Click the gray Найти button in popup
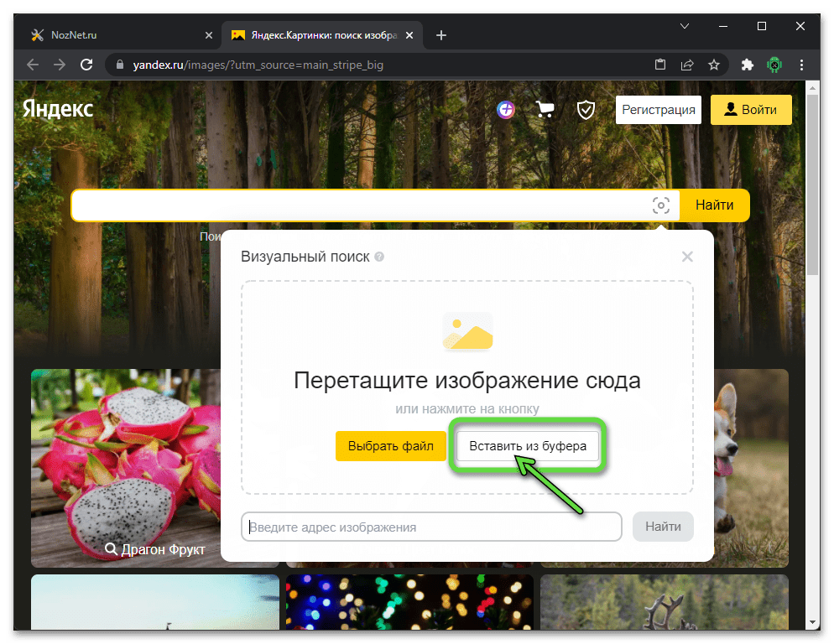Image resolution: width=834 pixels, height=644 pixels. click(x=663, y=527)
